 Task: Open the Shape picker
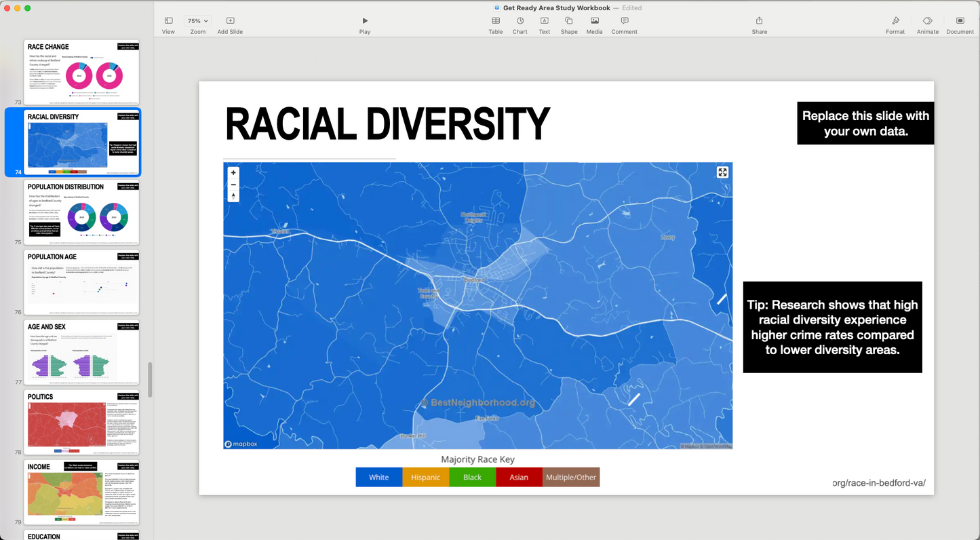coord(569,25)
